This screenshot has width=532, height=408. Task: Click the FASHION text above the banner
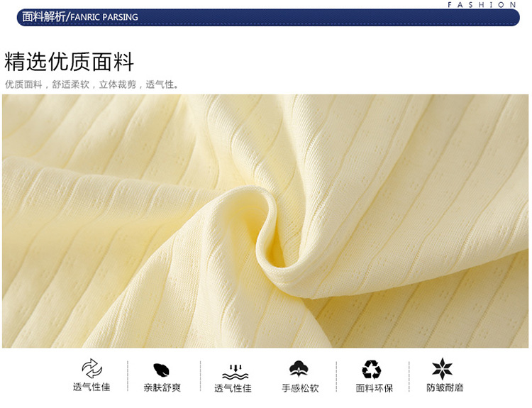click(482, 5)
